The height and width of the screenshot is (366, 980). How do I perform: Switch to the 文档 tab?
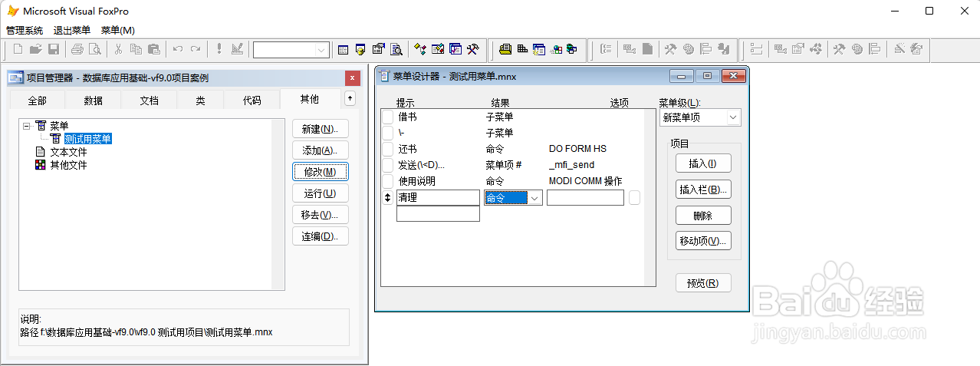[x=150, y=101]
